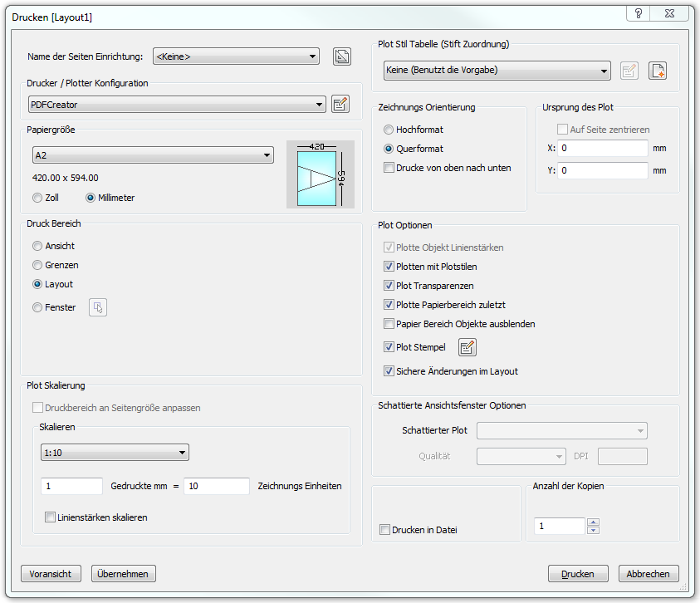Switch paper units to Zoll
Viewport: 700px width, 603px height.
tap(37, 198)
